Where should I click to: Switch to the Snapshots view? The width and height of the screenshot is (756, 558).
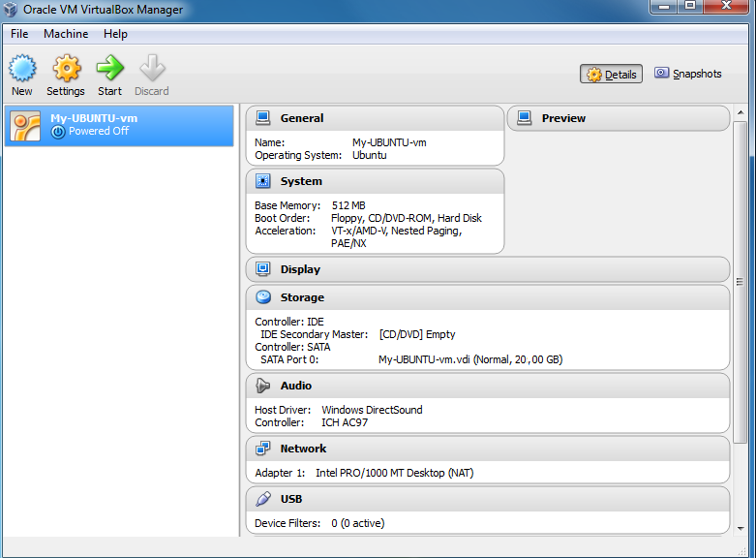(688, 74)
